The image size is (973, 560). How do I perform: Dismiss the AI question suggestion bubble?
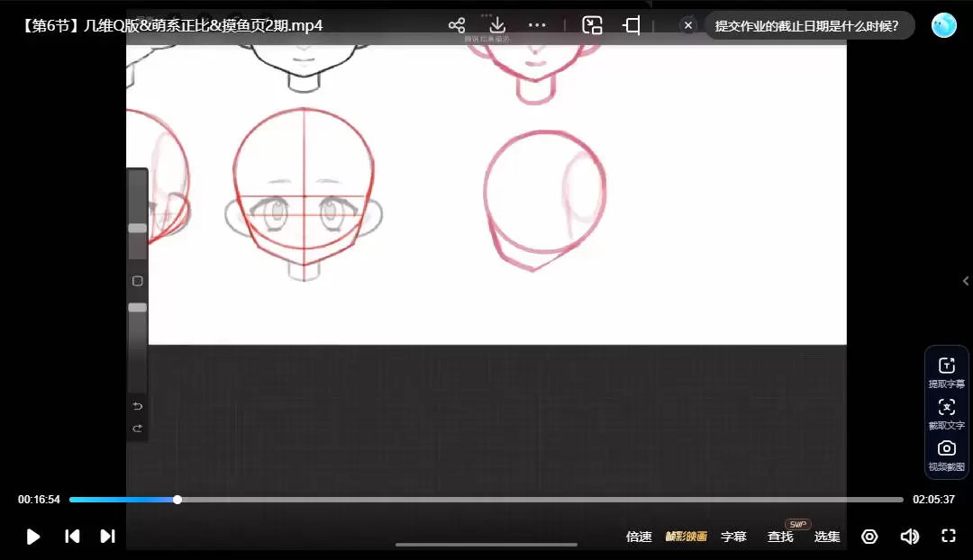tap(688, 25)
